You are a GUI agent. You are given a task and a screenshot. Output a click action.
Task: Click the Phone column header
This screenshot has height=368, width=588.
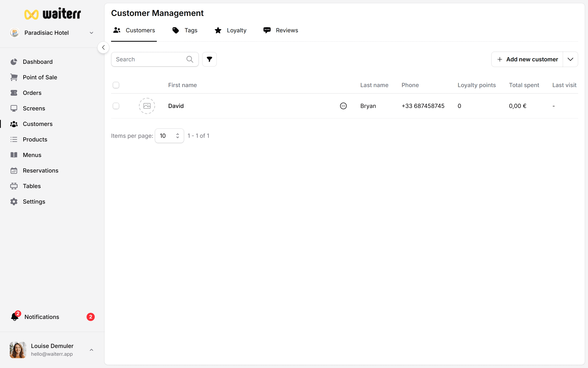tap(410, 85)
